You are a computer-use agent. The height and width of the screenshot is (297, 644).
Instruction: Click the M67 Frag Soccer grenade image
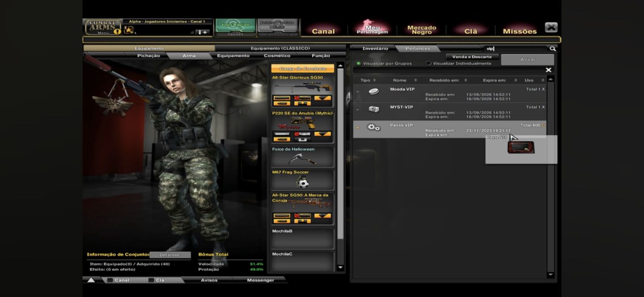tap(303, 182)
